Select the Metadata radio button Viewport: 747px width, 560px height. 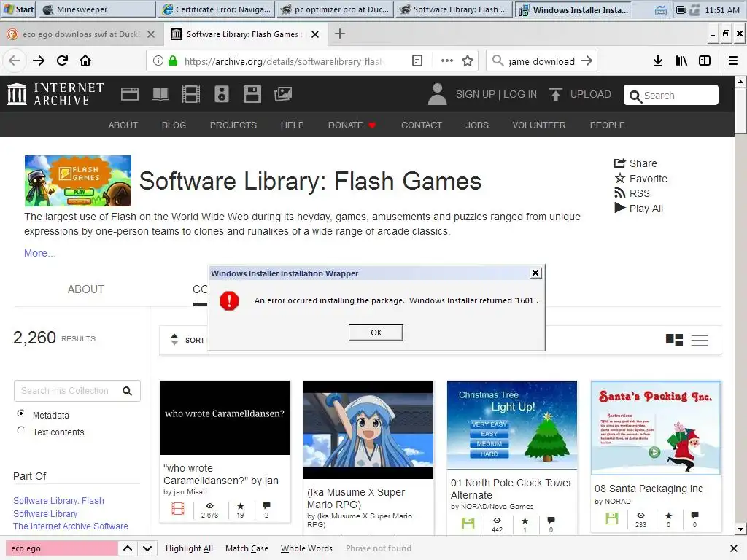click(x=21, y=413)
